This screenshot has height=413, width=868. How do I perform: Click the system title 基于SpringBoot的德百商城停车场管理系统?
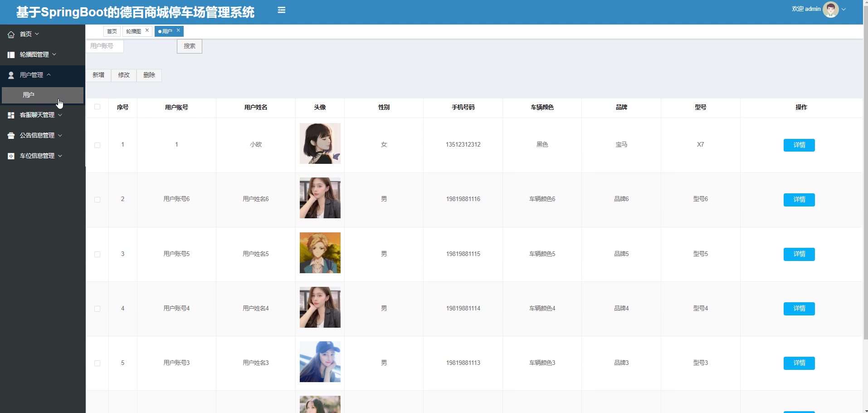(x=135, y=12)
